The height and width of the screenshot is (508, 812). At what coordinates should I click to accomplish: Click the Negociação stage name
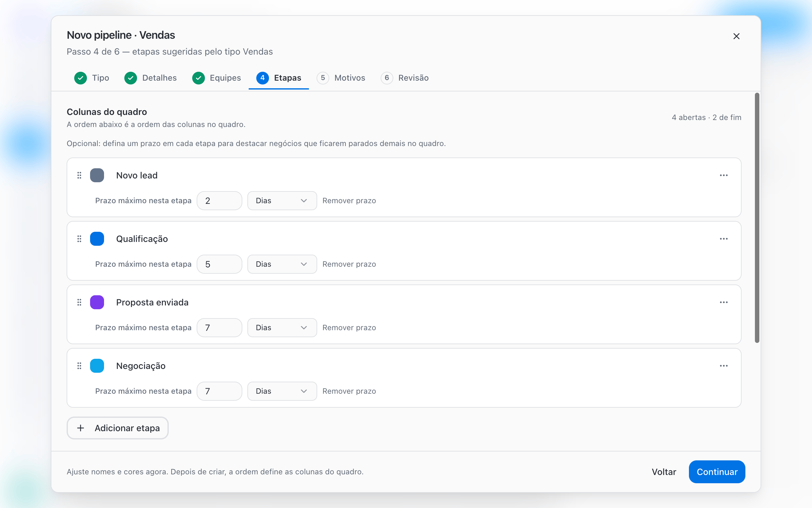[x=141, y=366]
